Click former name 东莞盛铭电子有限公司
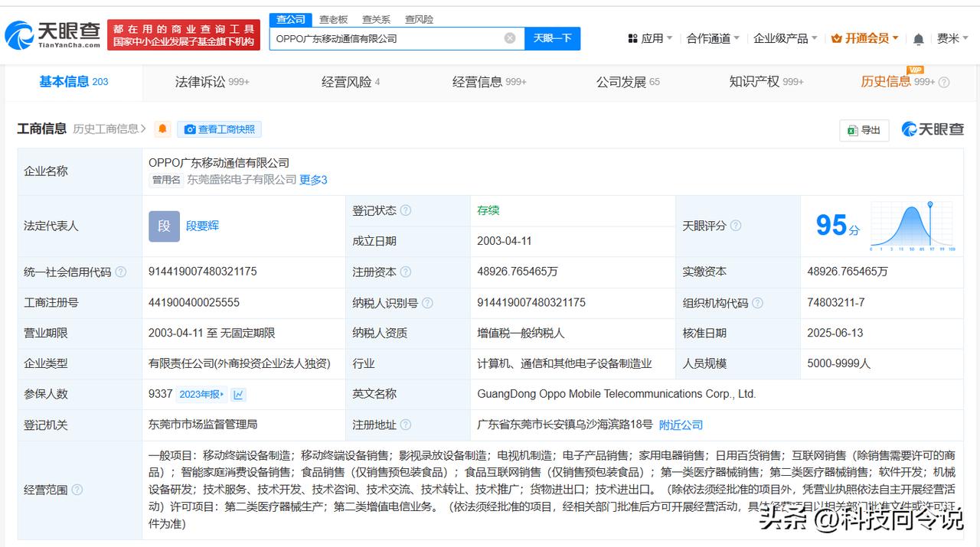Screen dimensions: 980x547 tap(242, 180)
